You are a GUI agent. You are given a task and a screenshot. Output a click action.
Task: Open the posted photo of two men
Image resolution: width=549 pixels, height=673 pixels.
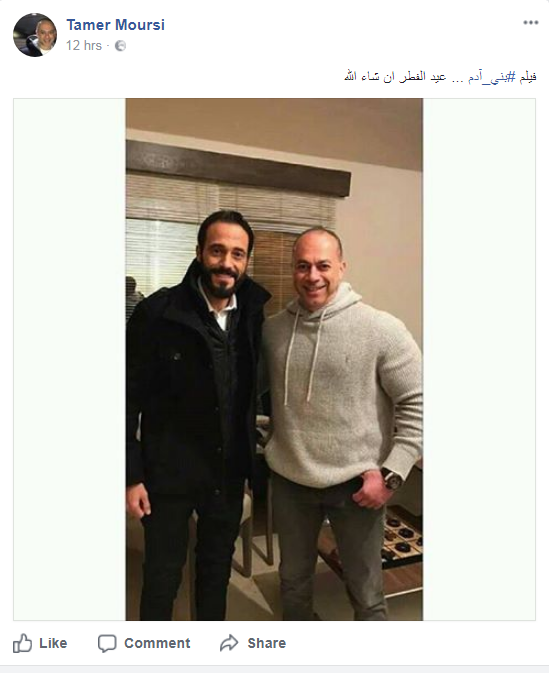pos(274,359)
